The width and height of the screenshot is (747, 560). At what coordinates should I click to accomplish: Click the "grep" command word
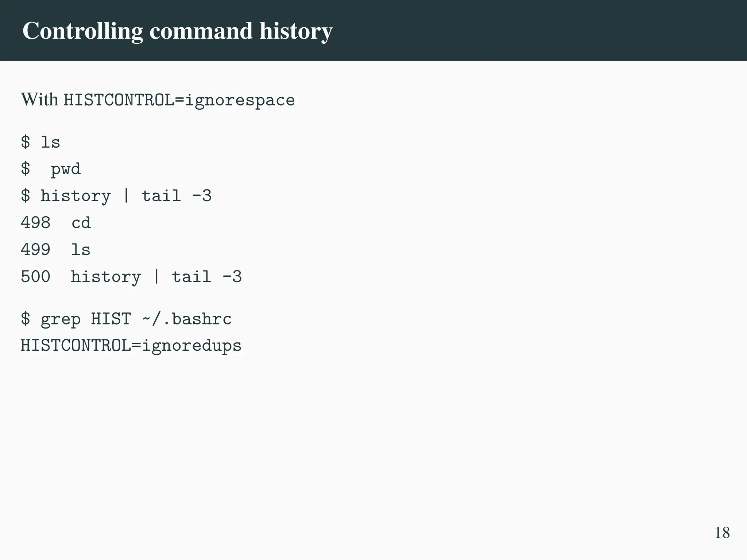click(61, 319)
